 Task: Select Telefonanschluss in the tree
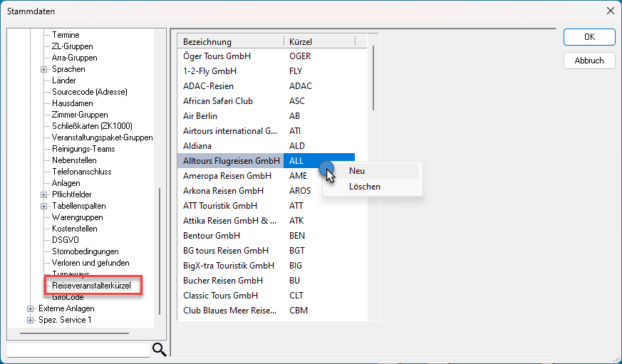(x=82, y=172)
